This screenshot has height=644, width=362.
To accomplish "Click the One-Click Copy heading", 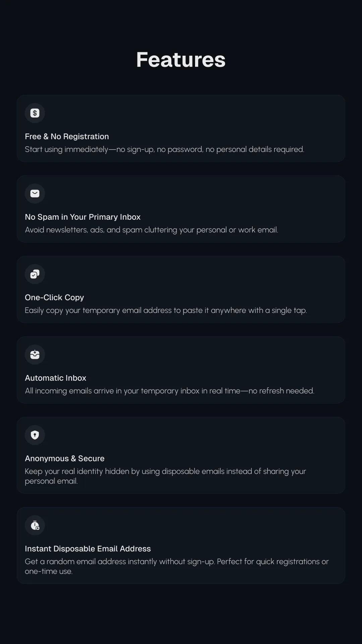I will (x=54, y=298).
